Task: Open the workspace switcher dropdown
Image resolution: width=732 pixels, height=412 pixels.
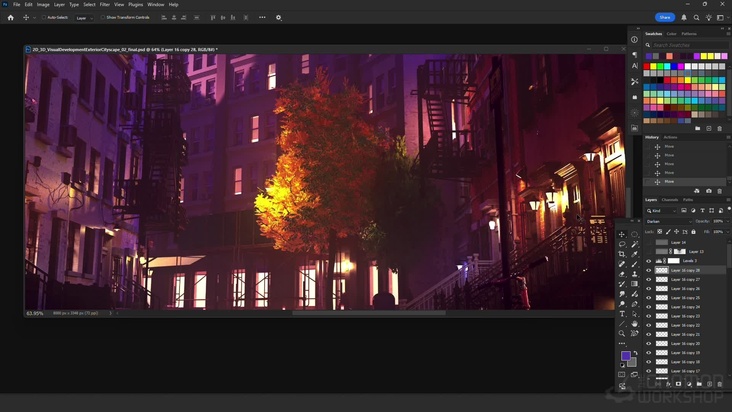Action: [x=722, y=18]
